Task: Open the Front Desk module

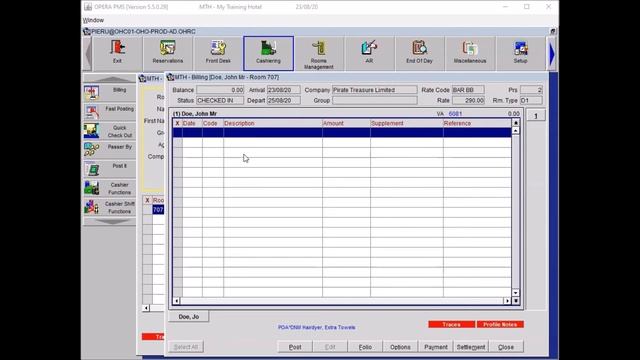Action: pos(218,53)
